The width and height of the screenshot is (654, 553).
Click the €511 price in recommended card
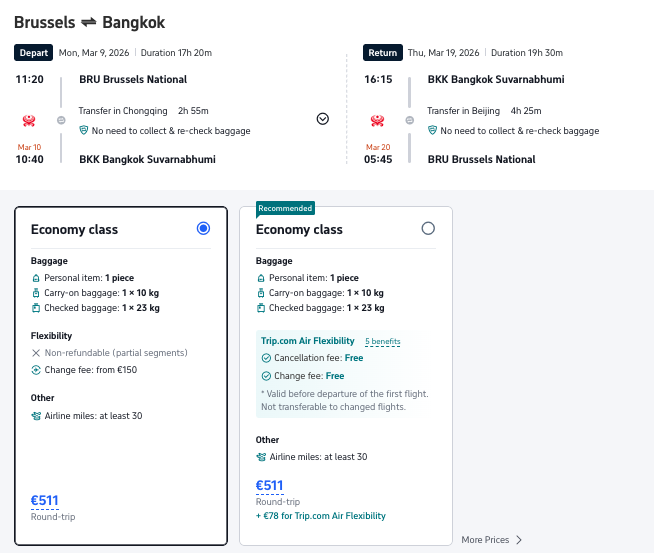[x=270, y=486]
